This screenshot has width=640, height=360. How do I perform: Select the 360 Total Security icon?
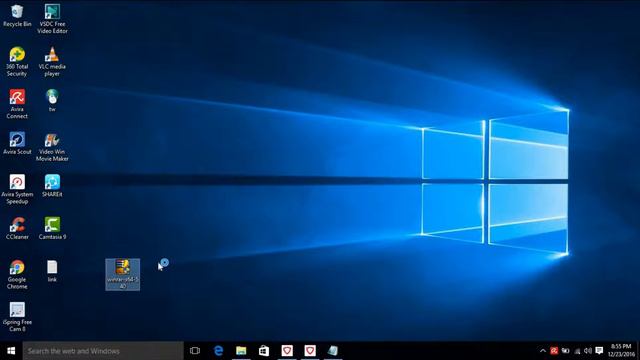(17, 62)
